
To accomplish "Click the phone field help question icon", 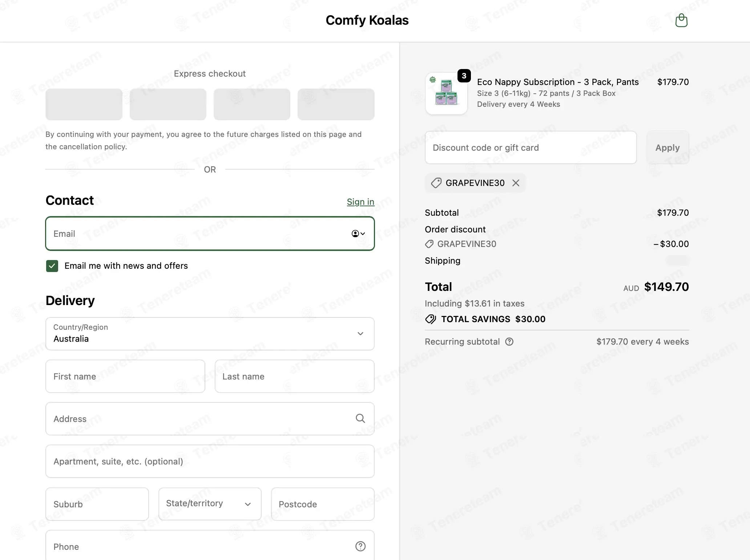I will (360, 546).
